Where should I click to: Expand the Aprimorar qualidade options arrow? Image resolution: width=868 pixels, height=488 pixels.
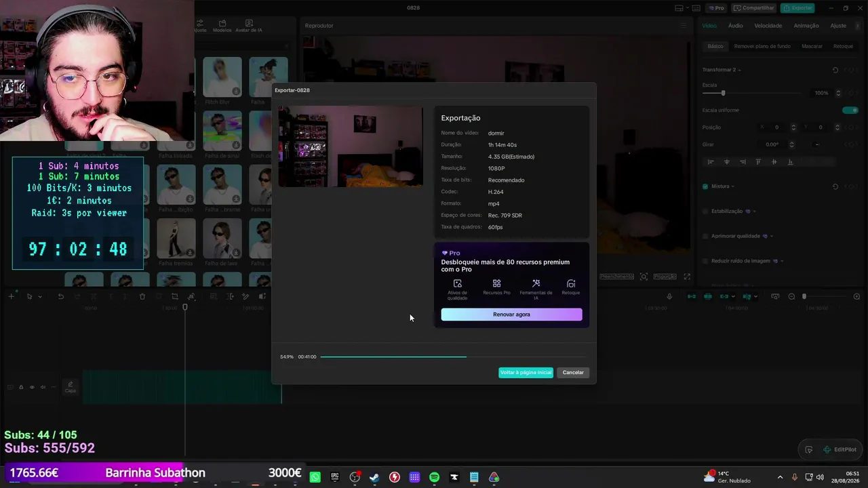pyautogui.click(x=771, y=236)
